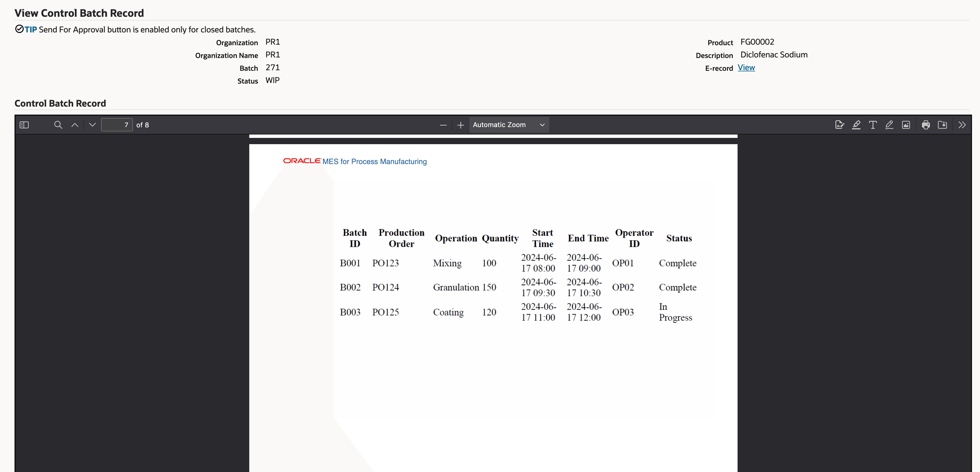The image size is (980, 472).
Task: Zoom in with the plus button
Action: pyautogui.click(x=460, y=125)
